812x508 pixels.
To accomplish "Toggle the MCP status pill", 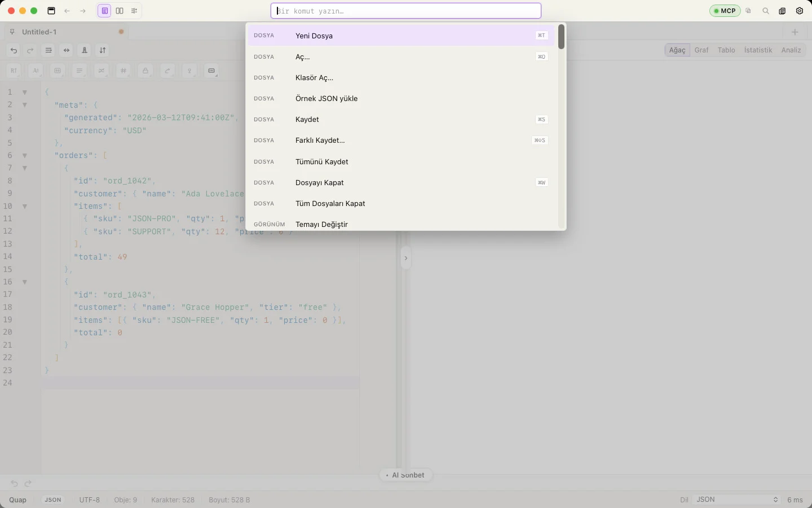I will (x=725, y=11).
